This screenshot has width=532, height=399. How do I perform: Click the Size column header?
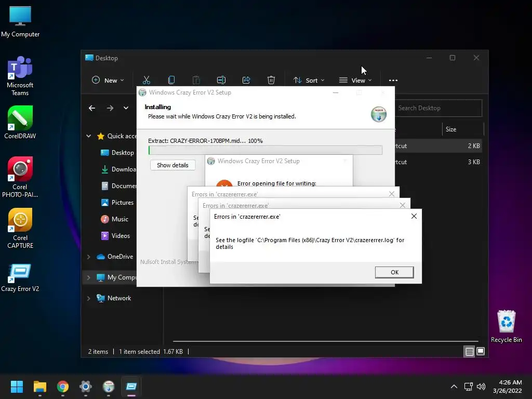463,129
